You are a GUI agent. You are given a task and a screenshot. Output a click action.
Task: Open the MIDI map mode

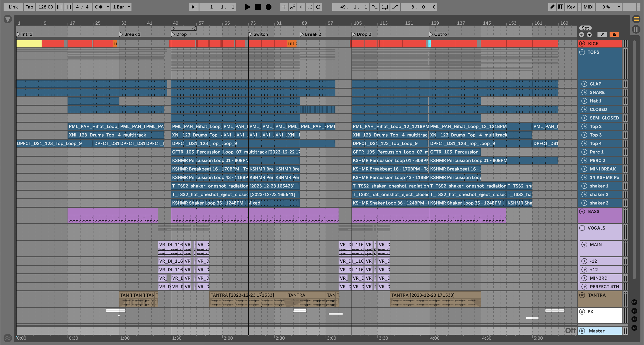[x=588, y=7]
